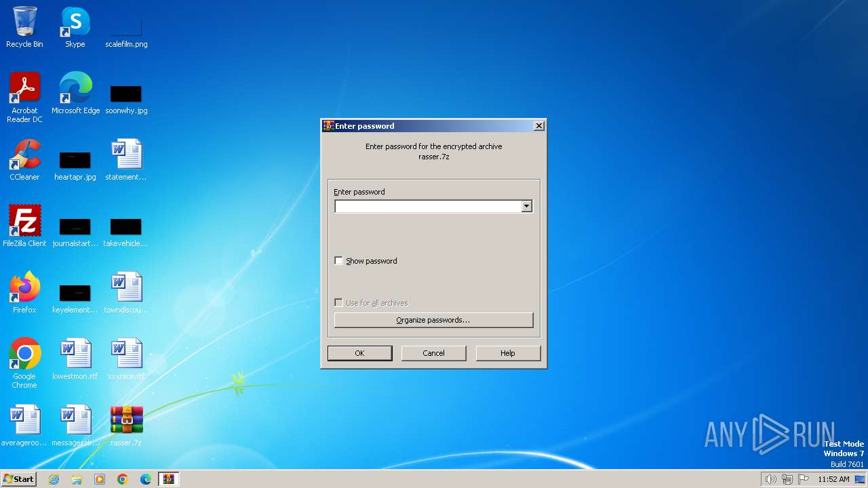Open the Start menu
Image resolution: width=868 pixels, height=488 pixels.
coord(19,479)
